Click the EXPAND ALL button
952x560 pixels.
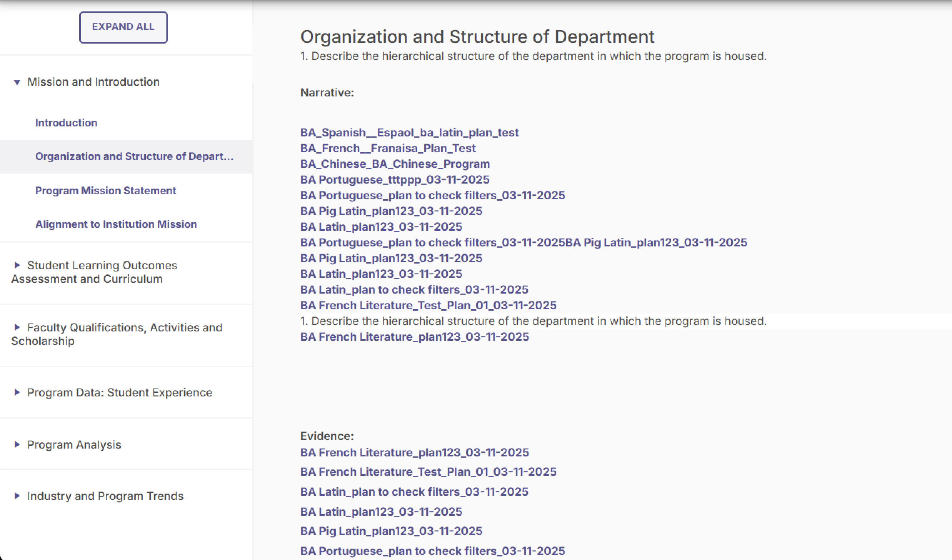point(123,27)
